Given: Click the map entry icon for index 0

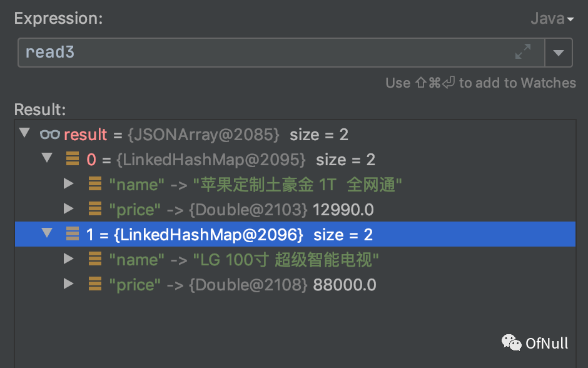Looking at the screenshot, I should 73,160.
